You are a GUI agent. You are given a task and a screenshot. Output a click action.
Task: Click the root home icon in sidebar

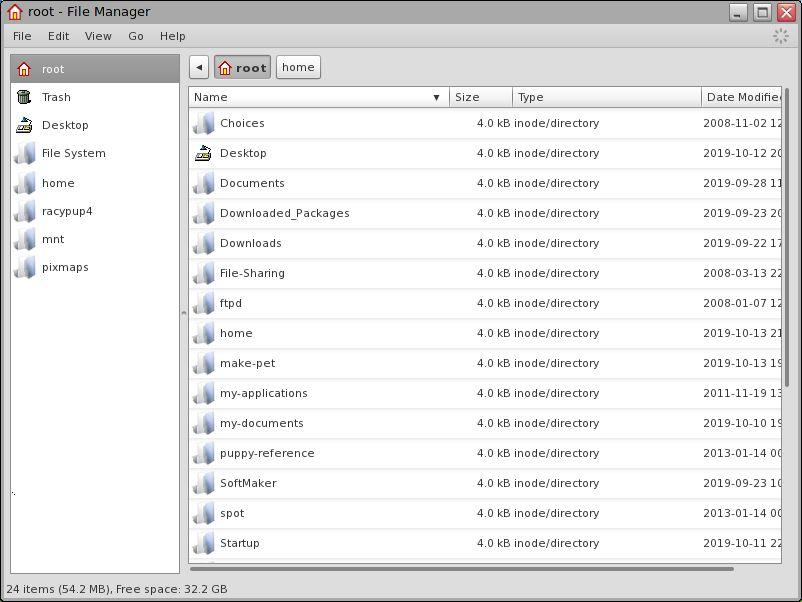pyautogui.click(x=24, y=69)
